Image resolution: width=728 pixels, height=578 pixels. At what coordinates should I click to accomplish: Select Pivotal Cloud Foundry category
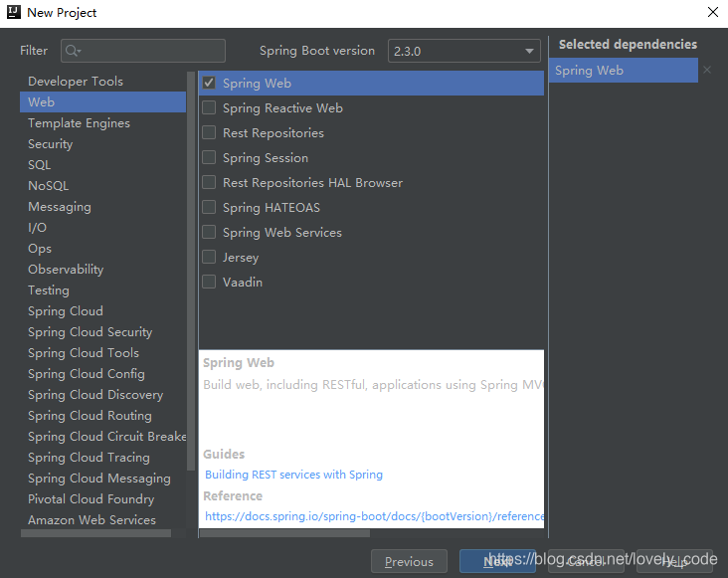coord(102,499)
